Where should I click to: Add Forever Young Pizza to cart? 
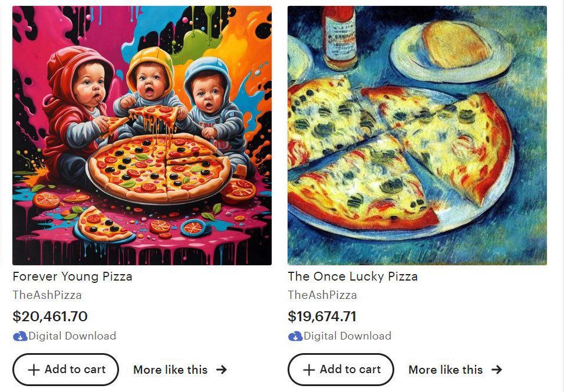click(x=65, y=370)
